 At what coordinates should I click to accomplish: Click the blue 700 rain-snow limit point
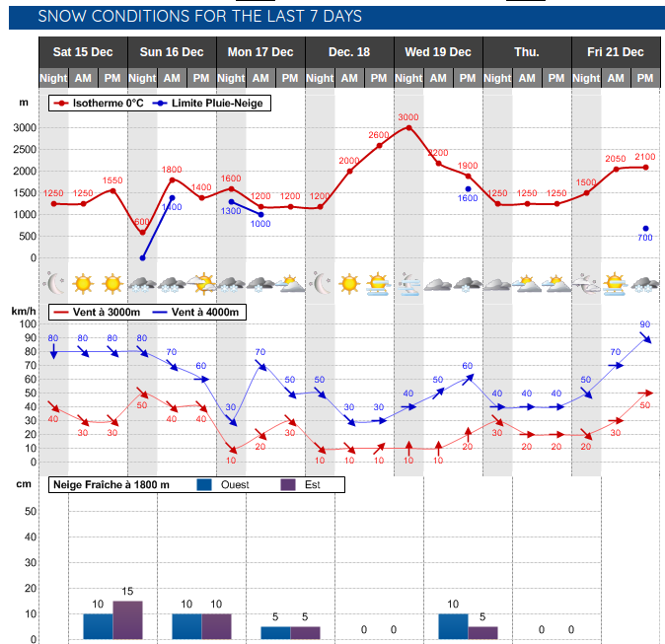(x=645, y=229)
